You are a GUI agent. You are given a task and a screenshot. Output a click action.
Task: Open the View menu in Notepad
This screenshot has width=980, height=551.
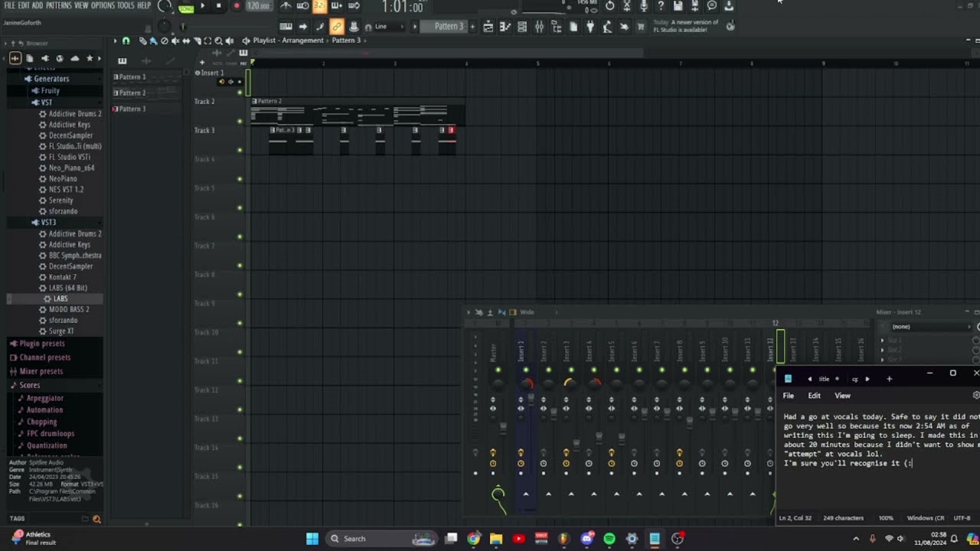click(842, 396)
